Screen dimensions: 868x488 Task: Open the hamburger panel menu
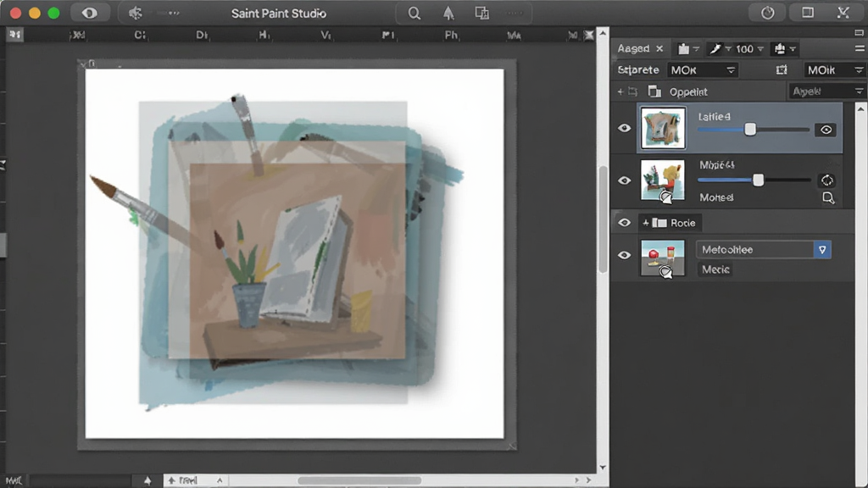pyautogui.click(x=860, y=49)
